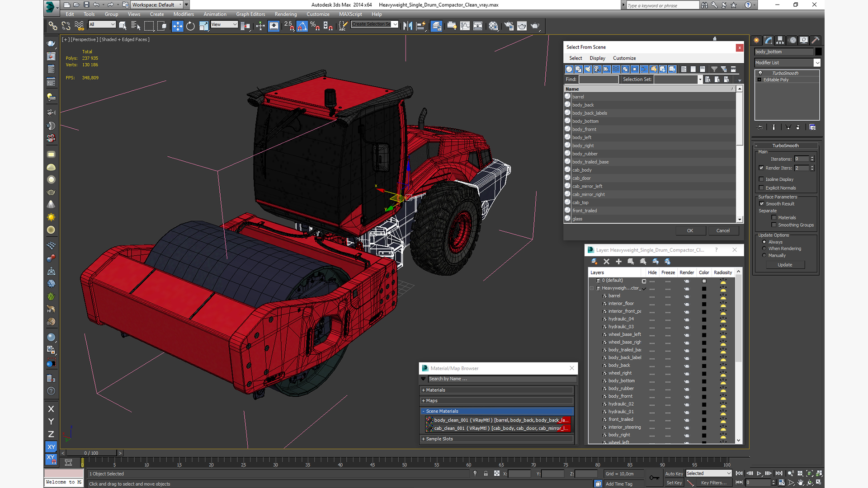Open the Curve Editor icon

coord(465,26)
